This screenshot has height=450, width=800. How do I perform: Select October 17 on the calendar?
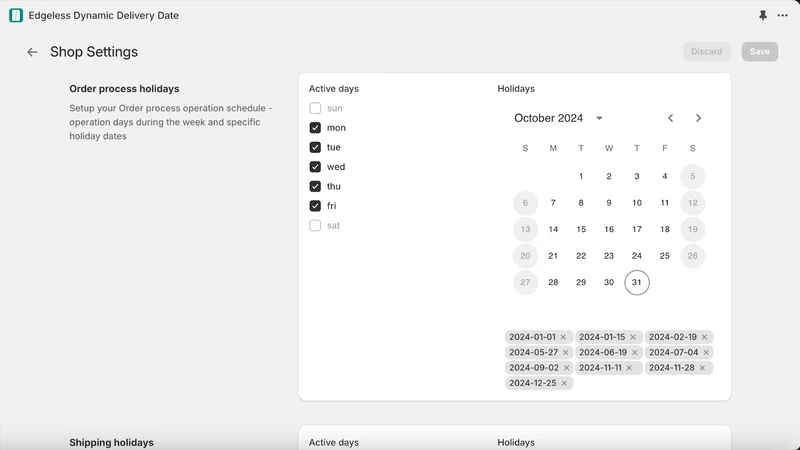tap(637, 229)
